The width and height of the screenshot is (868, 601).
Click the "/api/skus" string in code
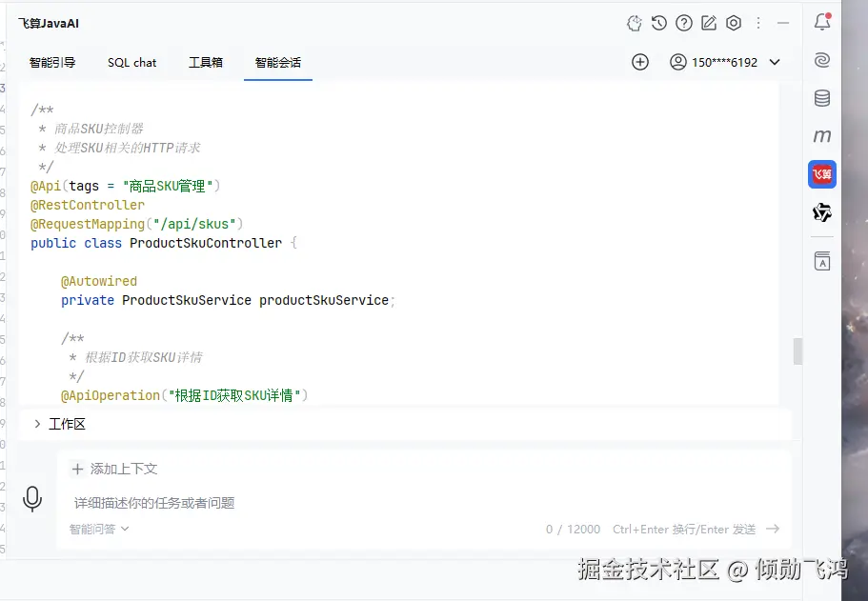[194, 224]
